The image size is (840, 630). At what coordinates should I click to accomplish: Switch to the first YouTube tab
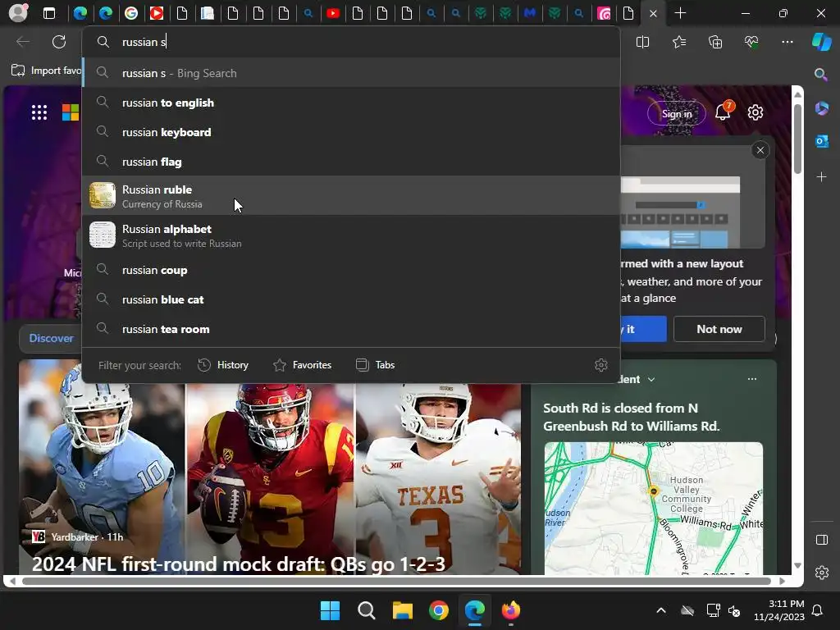[157, 13]
